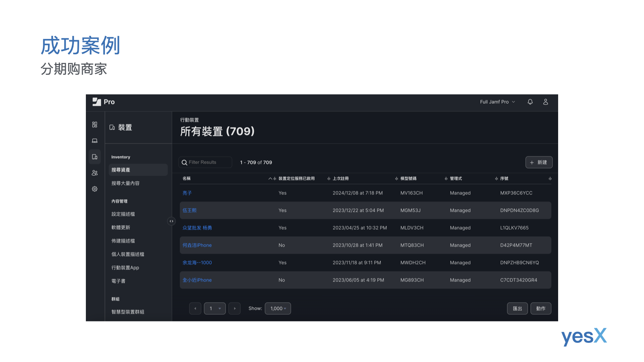Select 搜尋大量內容 in Inventory menu

125,183
